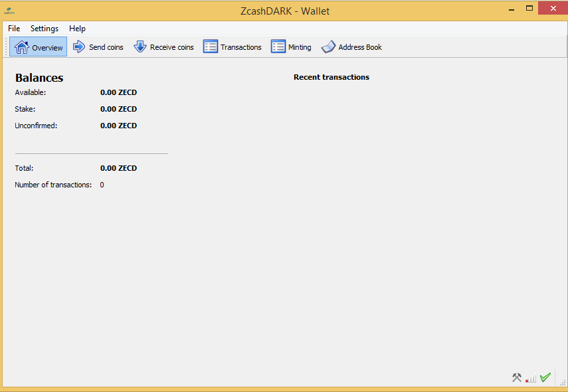Switch to the Minting page
568x392 pixels.
(291, 47)
